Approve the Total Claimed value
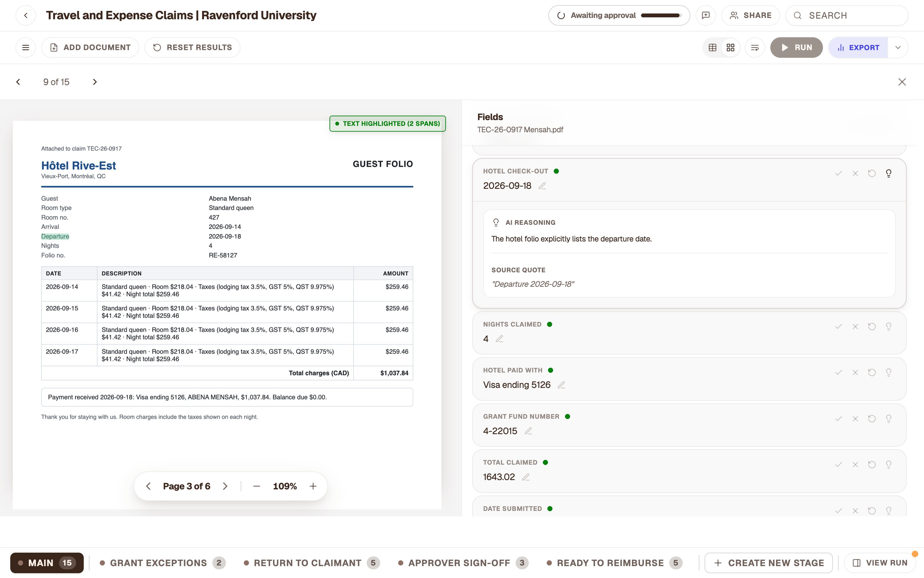Screen dimensions: 924x578 tap(838, 464)
